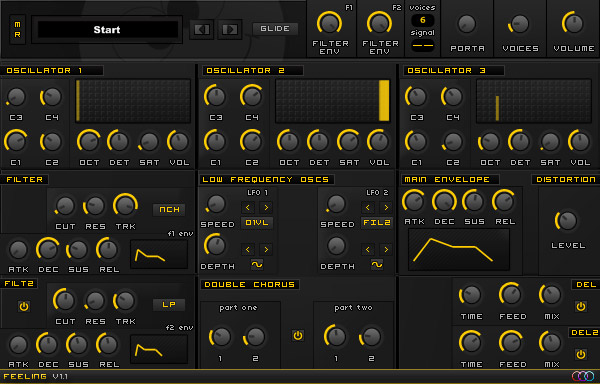Viewport: 600px width, 384px height.
Task: Click Oscillator 1 DET knob
Action: click(119, 142)
